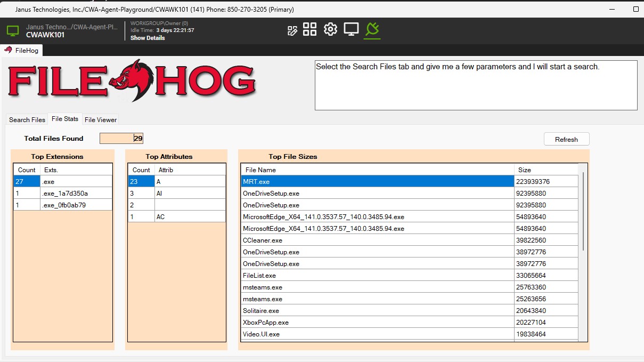Switch to the Search Files tab

27,119
